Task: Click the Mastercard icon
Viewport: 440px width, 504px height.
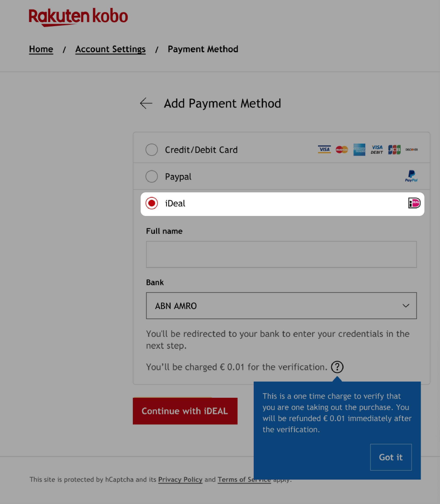Action: pyautogui.click(x=342, y=150)
